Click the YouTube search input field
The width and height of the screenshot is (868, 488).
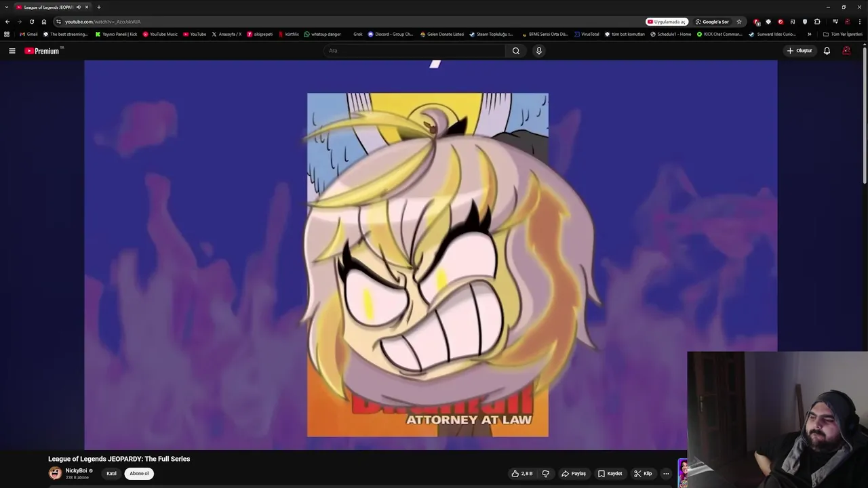[414, 51]
